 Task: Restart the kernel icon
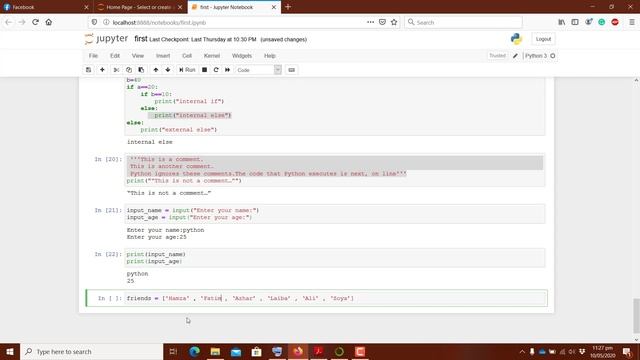(216, 70)
